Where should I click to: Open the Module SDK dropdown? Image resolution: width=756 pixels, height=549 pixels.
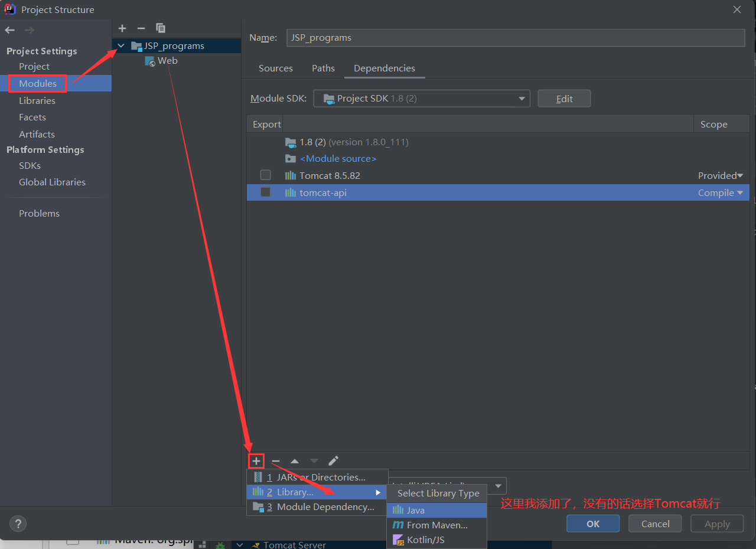(422, 99)
